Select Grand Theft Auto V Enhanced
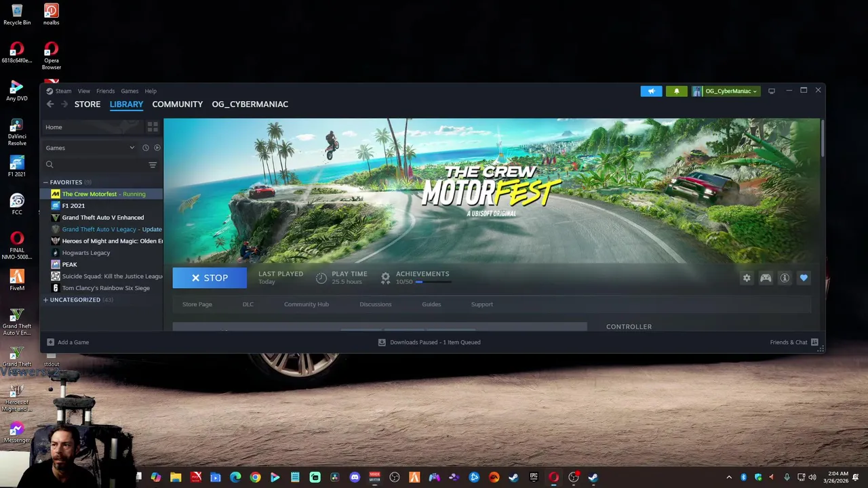The height and width of the screenshot is (488, 868). [x=102, y=218]
